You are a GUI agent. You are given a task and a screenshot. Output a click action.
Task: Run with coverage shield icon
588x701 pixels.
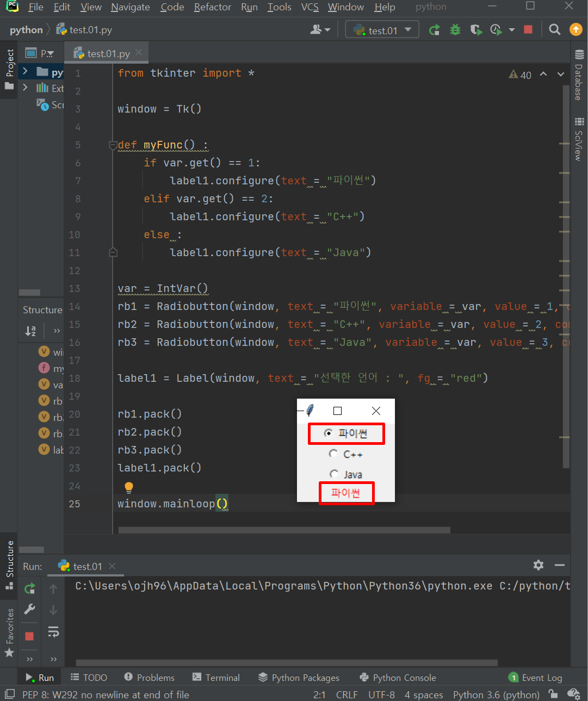pyautogui.click(x=476, y=30)
